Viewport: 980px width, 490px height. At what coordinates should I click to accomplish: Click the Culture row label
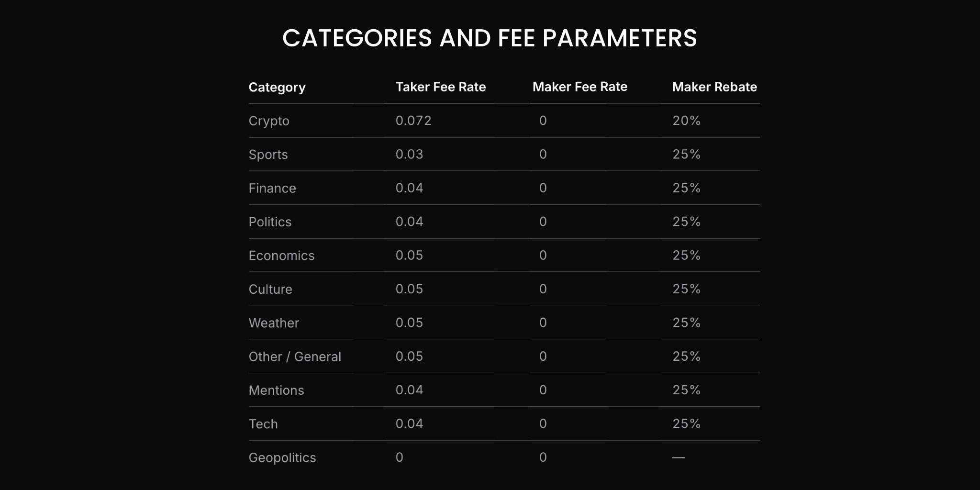pos(270,289)
